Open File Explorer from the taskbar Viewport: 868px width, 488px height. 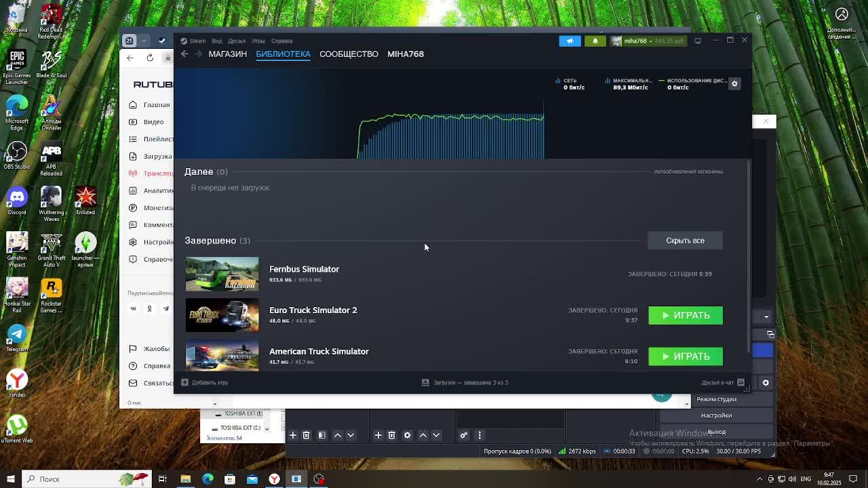(185, 479)
